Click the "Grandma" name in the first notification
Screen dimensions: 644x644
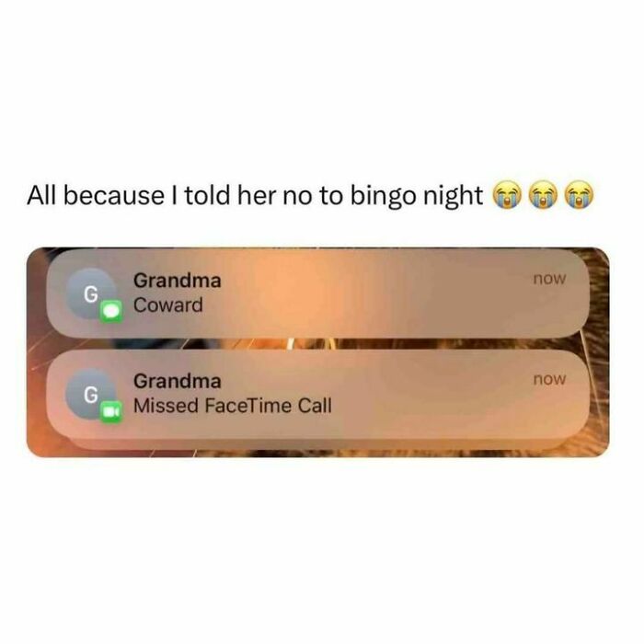(x=177, y=281)
